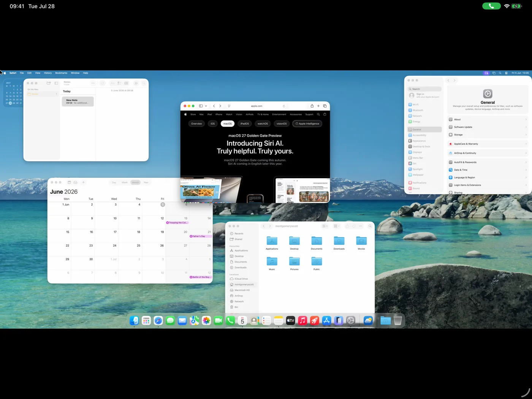Click Trooping the Colour calendar event
532x399 pixels.
(177, 223)
